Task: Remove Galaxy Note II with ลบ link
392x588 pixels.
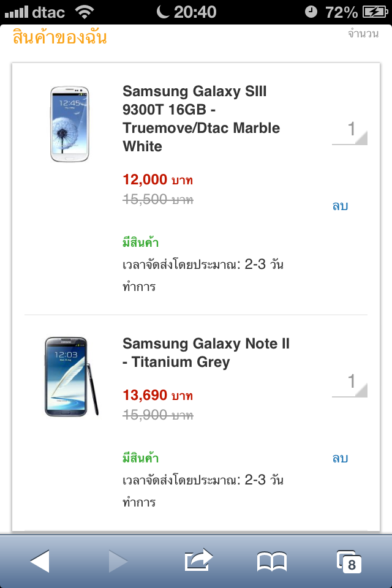Action: tap(340, 458)
